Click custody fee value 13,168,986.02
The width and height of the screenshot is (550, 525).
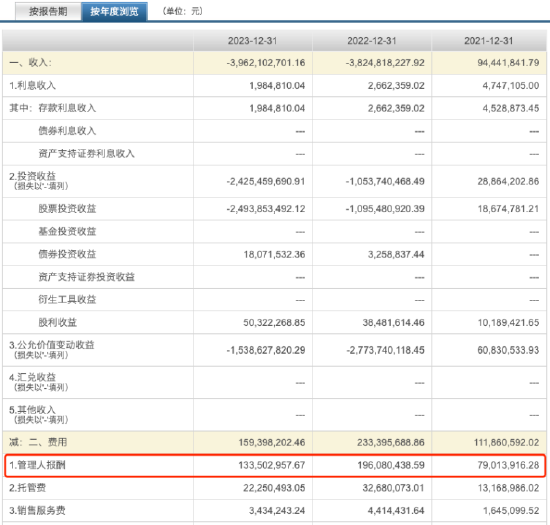pos(508,488)
